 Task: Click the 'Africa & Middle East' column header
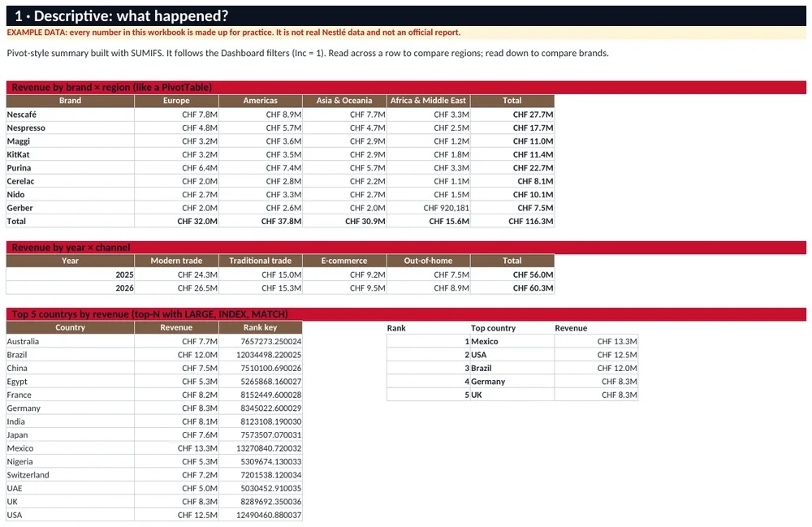(x=428, y=101)
